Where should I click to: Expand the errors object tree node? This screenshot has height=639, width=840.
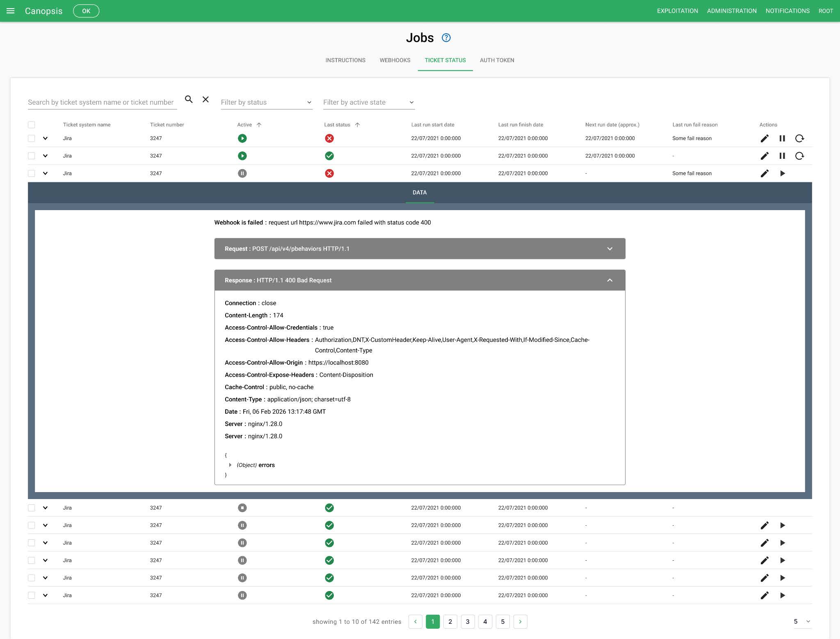point(230,465)
